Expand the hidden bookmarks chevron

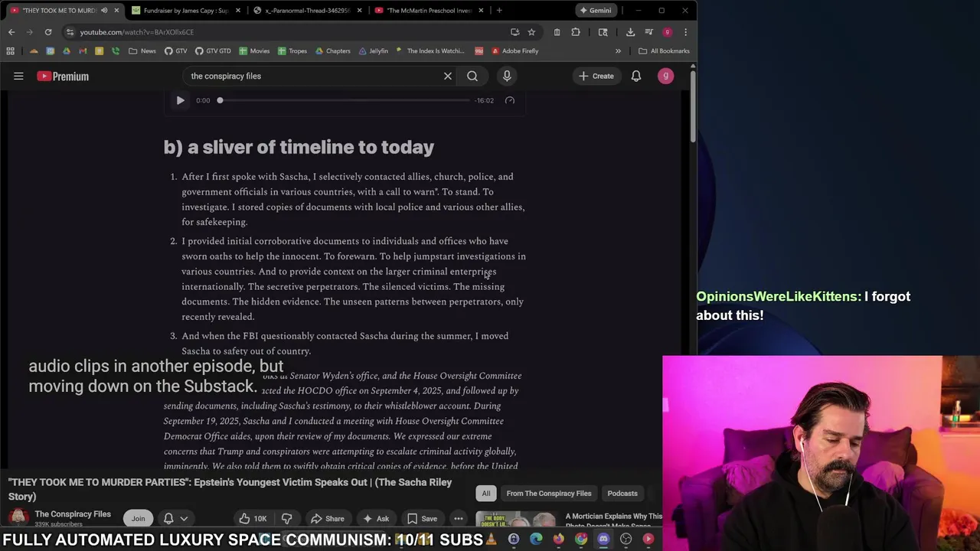tap(618, 51)
